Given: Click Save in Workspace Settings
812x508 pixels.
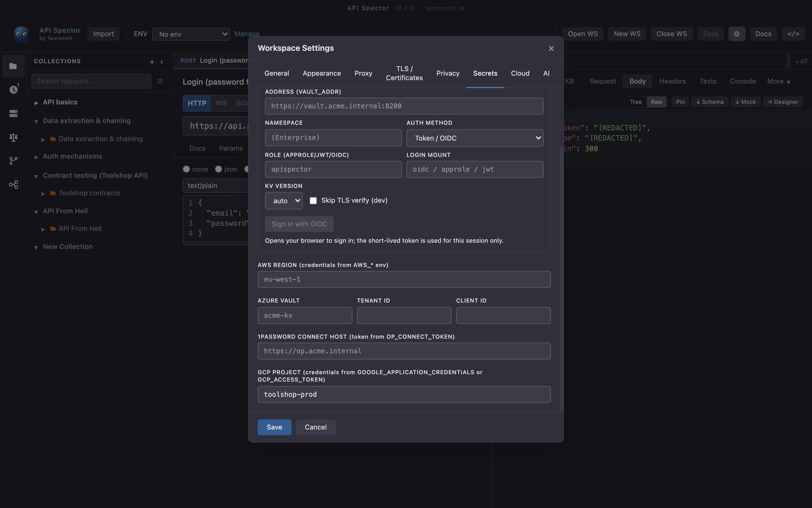Looking at the screenshot, I should [274, 427].
